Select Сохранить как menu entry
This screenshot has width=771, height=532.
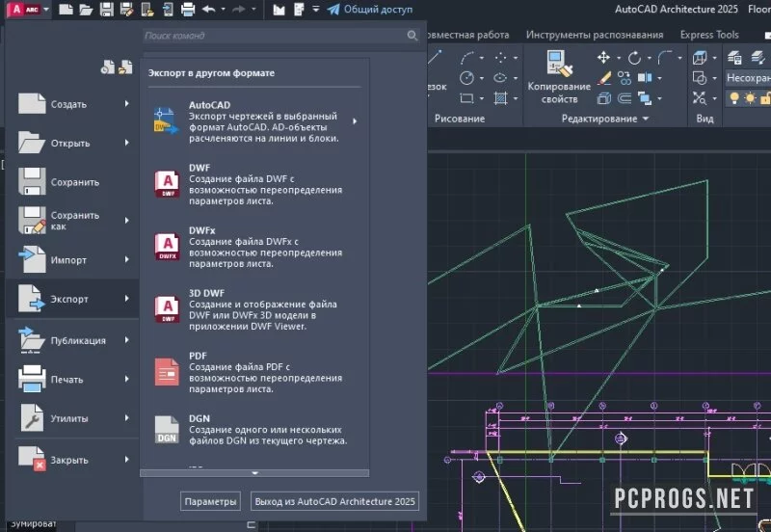(x=72, y=221)
